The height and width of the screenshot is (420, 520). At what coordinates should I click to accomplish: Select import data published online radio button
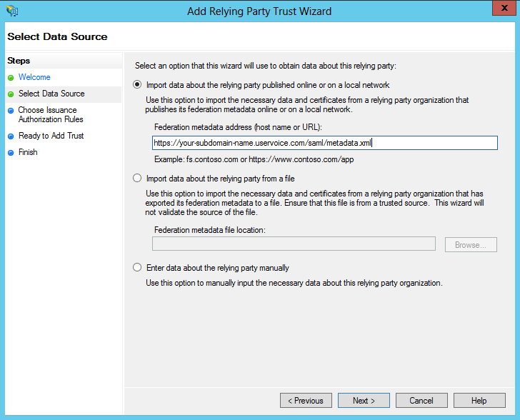137,84
